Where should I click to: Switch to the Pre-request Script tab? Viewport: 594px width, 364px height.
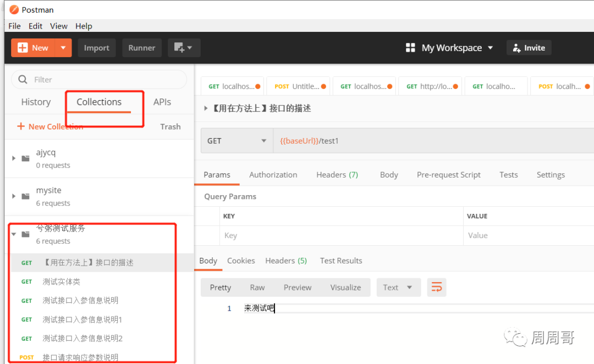pyautogui.click(x=449, y=175)
